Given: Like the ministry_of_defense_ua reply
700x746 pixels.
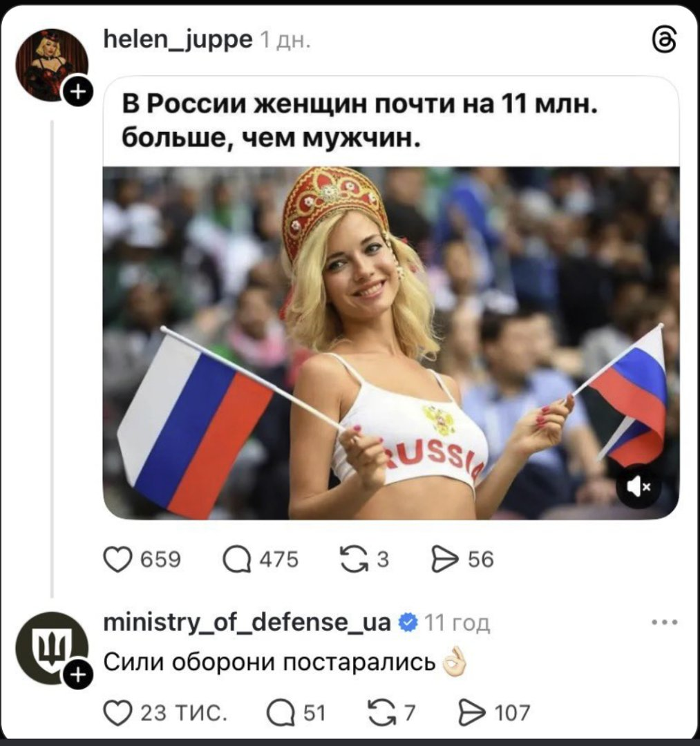Looking at the screenshot, I should [117, 714].
